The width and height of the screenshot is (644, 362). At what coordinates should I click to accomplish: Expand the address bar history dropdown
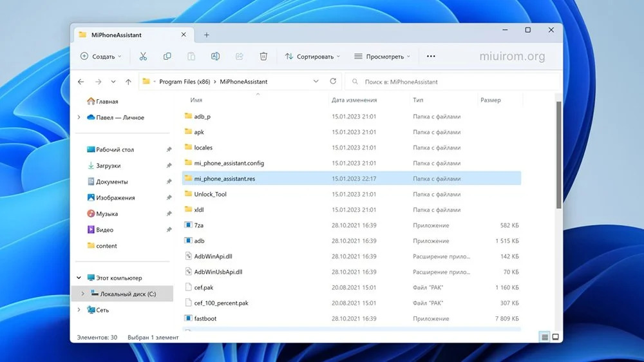(316, 81)
